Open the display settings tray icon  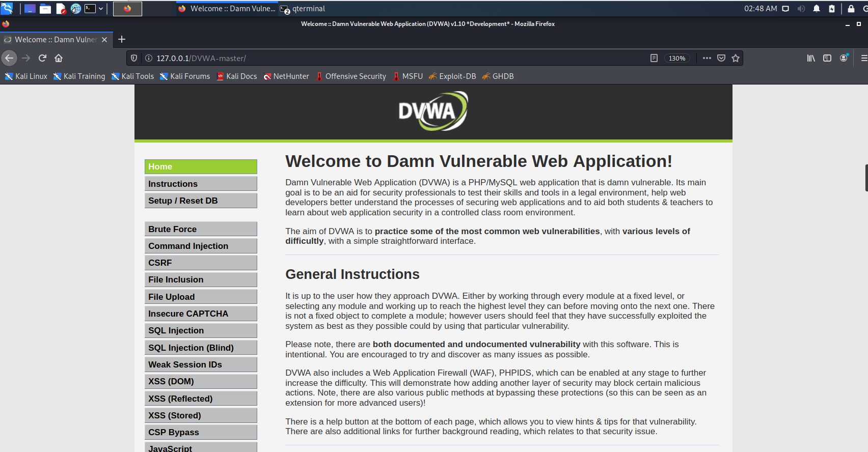click(x=785, y=9)
